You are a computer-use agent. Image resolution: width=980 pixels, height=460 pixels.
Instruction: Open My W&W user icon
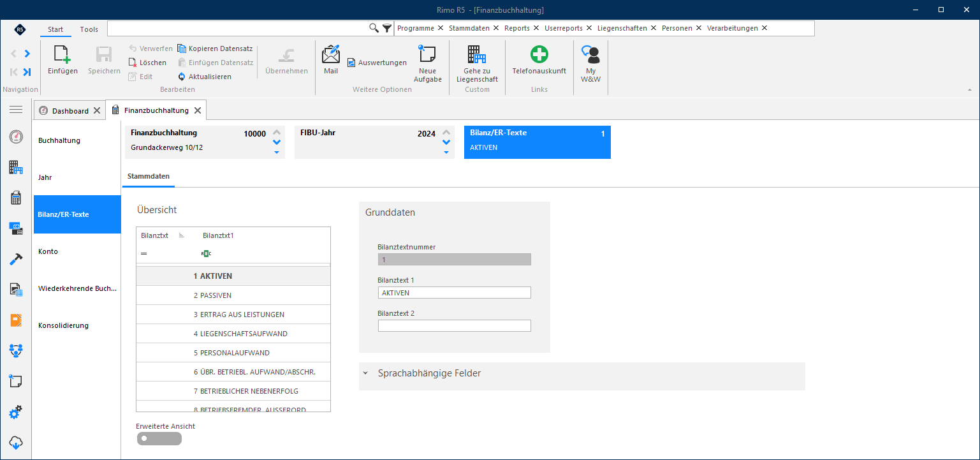[x=591, y=55]
